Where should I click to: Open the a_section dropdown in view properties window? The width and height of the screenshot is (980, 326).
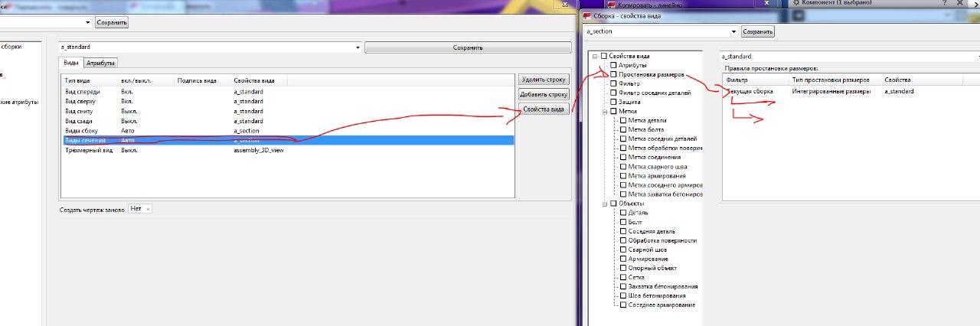pos(733,31)
